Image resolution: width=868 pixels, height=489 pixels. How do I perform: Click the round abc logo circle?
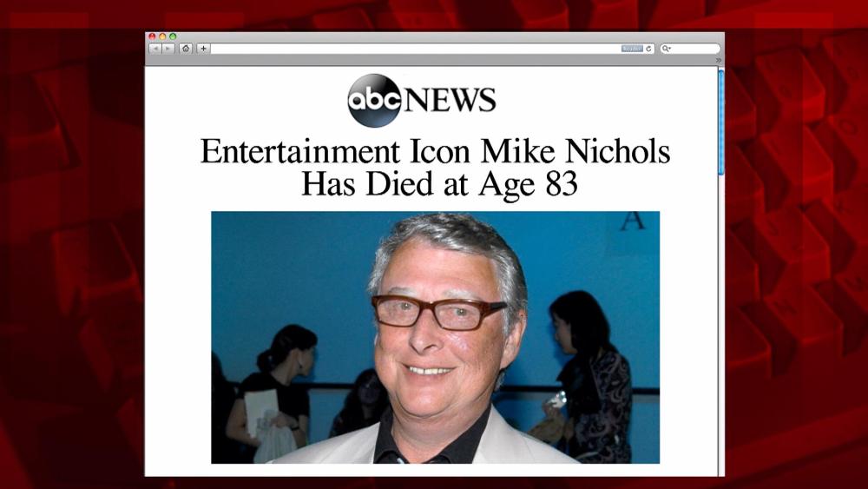[374, 100]
